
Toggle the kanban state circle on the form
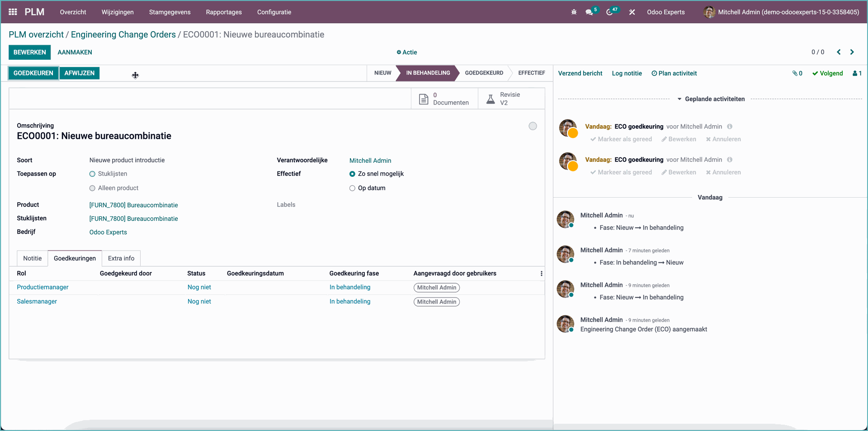tap(532, 126)
